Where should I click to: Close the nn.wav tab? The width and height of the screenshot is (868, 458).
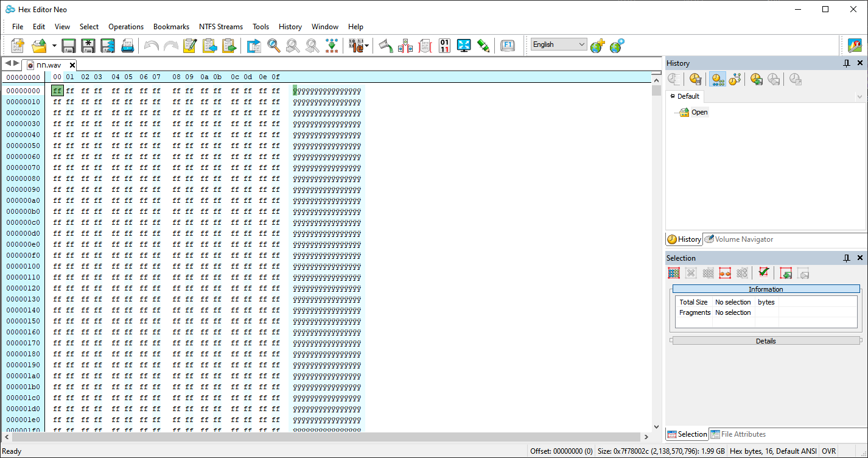pos(72,65)
